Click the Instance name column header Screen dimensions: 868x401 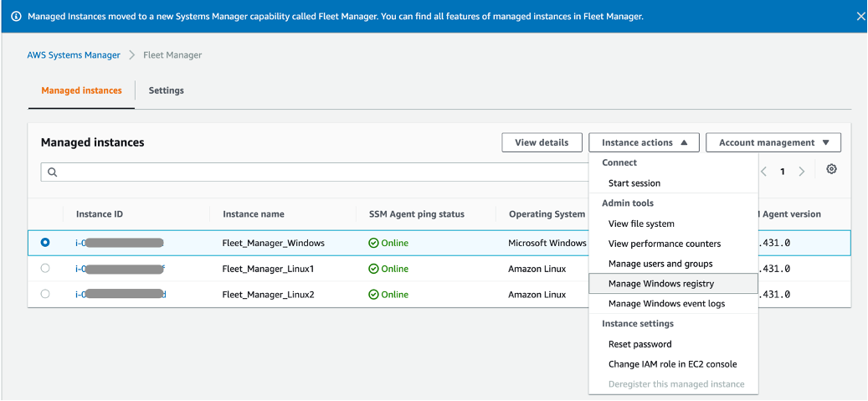254,213
